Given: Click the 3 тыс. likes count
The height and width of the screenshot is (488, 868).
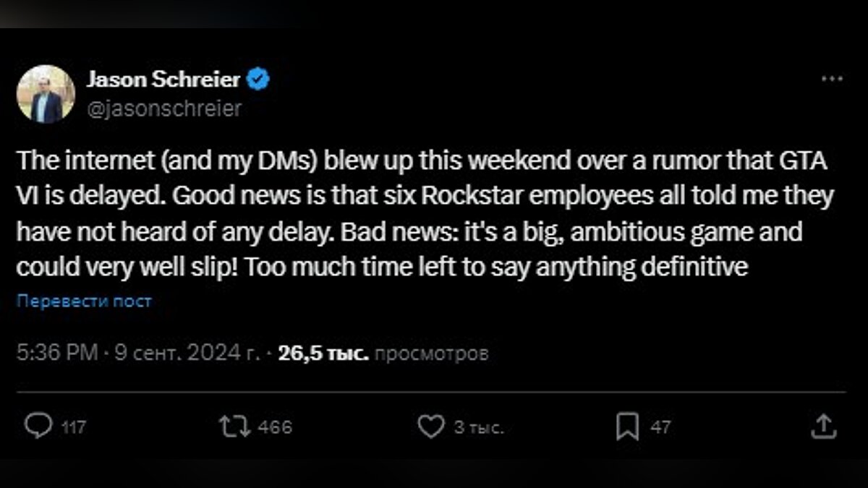Looking at the screenshot, I should [477, 427].
